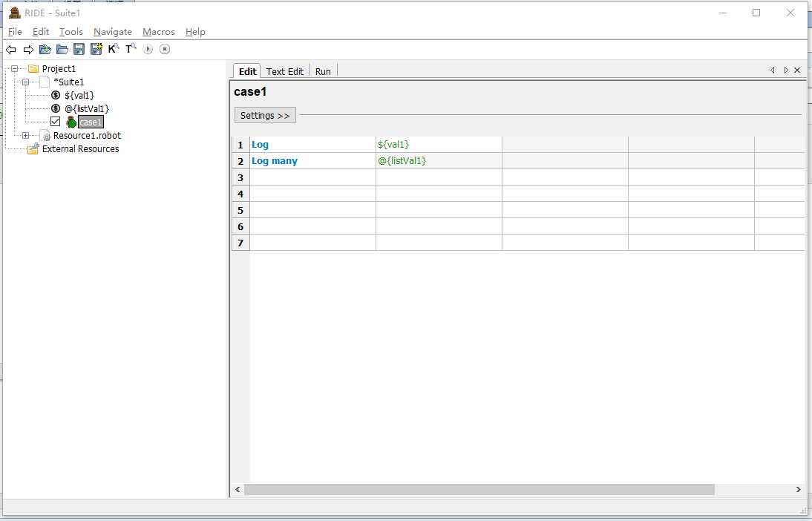Image resolution: width=812 pixels, height=521 pixels.
Task: Select grid row header 5
Action: click(x=240, y=210)
